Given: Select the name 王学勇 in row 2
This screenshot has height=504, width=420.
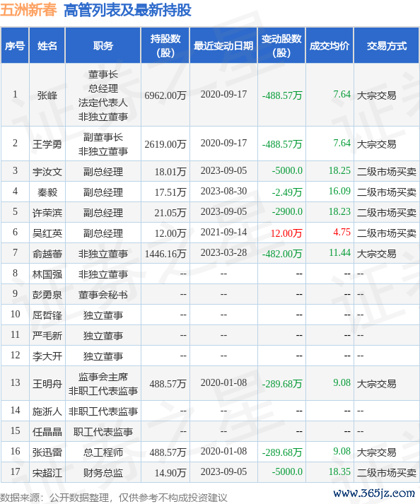Looking at the screenshot, I should [x=47, y=144].
